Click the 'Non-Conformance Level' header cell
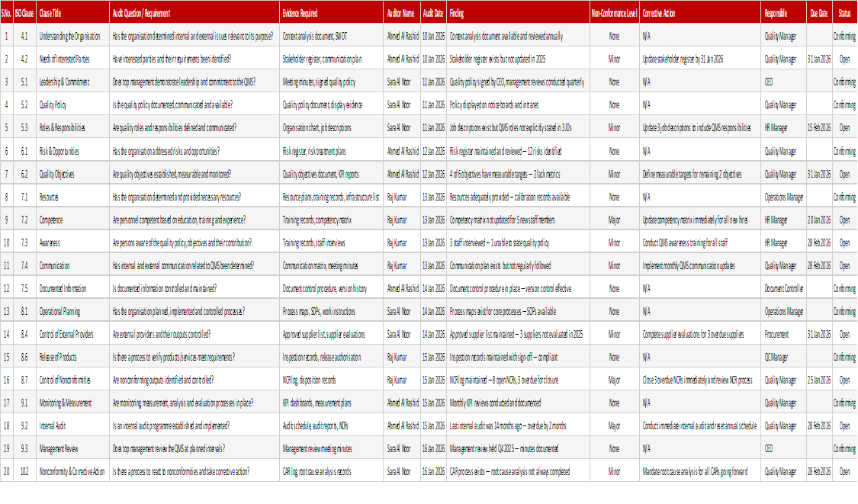Image resolution: width=858 pixels, height=504 pixels. point(615,13)
